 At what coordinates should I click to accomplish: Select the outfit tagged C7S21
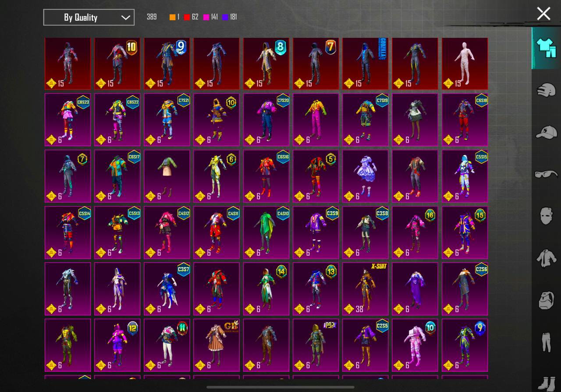coord(167,120)
